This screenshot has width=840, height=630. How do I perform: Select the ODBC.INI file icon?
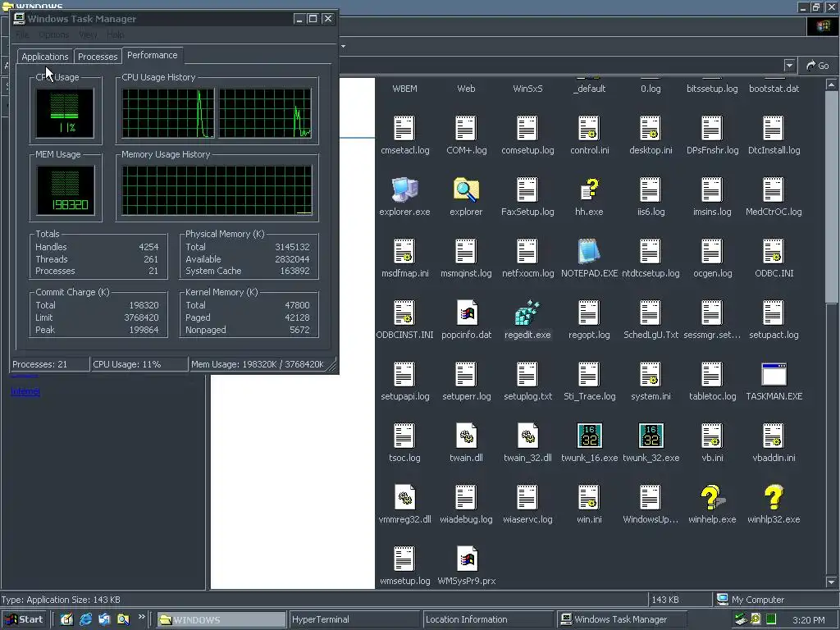pyautogui.click(x=774, y=251)
